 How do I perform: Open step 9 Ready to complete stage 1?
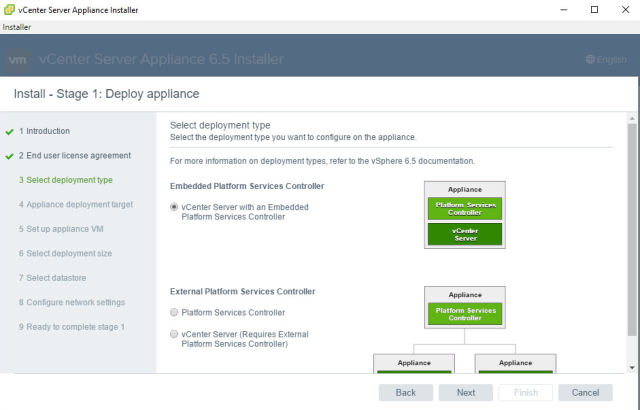coord(71,327)
